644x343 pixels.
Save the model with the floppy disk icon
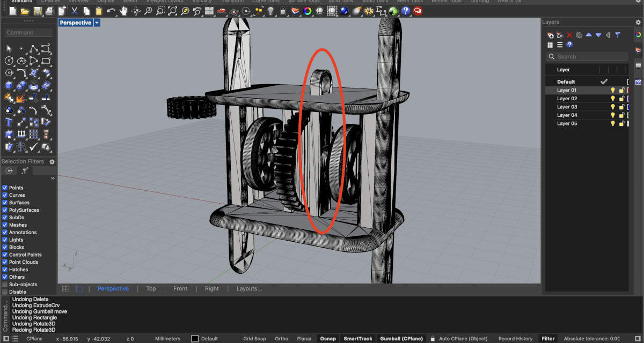(x=37, y=11)
